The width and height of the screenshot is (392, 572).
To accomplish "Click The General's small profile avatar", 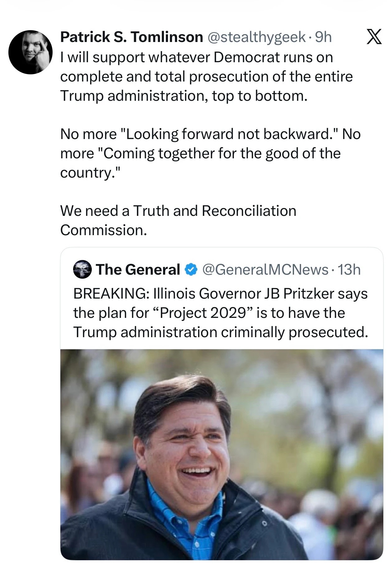I will click(x=82, y=269).
